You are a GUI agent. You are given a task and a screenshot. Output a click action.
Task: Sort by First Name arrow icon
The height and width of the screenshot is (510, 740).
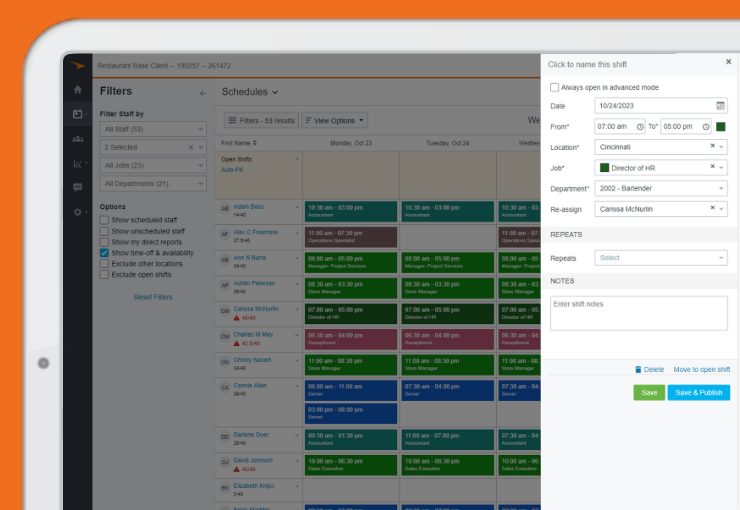tap(255, 143)
